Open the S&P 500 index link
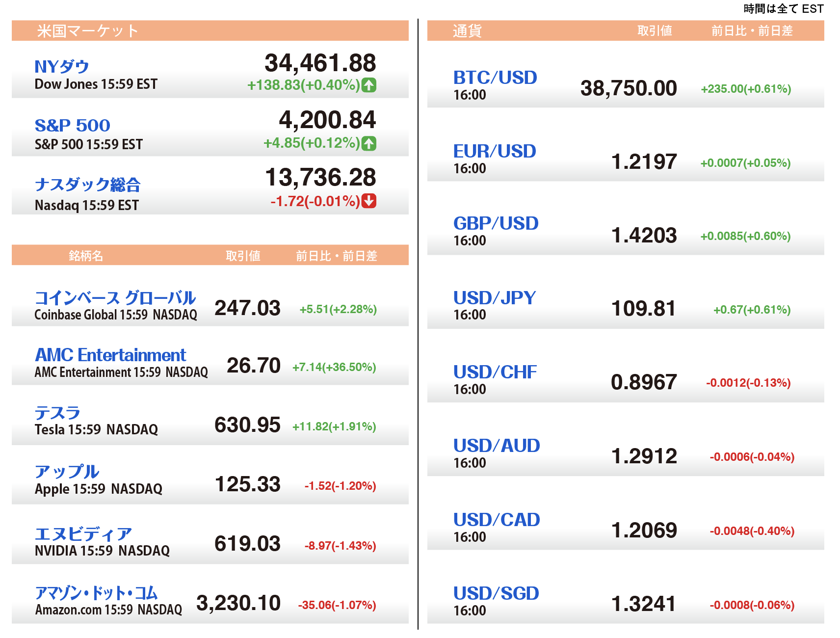 pyautogui.click(x=73, y=126)
